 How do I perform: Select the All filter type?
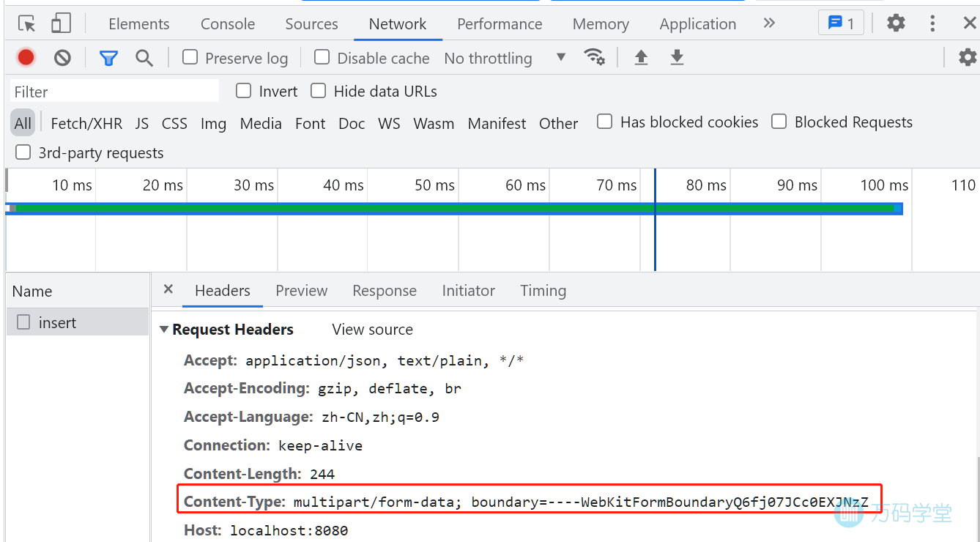pyautogui.click(x=23, y=123)
